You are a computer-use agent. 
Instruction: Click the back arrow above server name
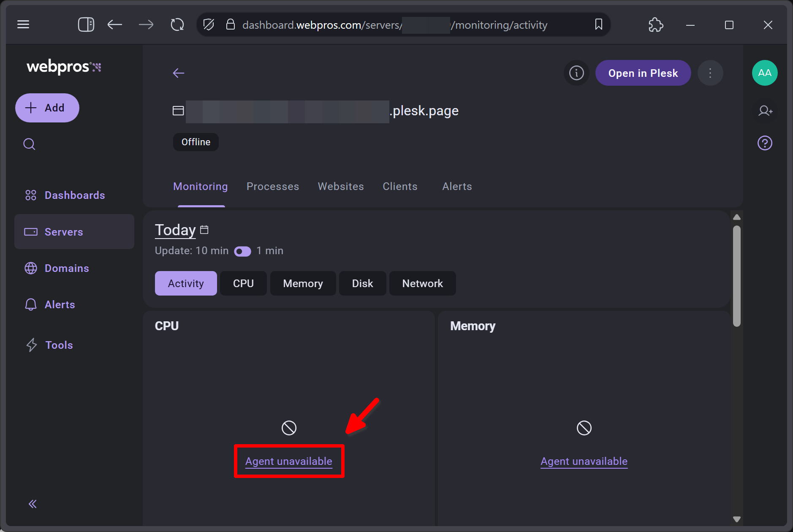179,73
